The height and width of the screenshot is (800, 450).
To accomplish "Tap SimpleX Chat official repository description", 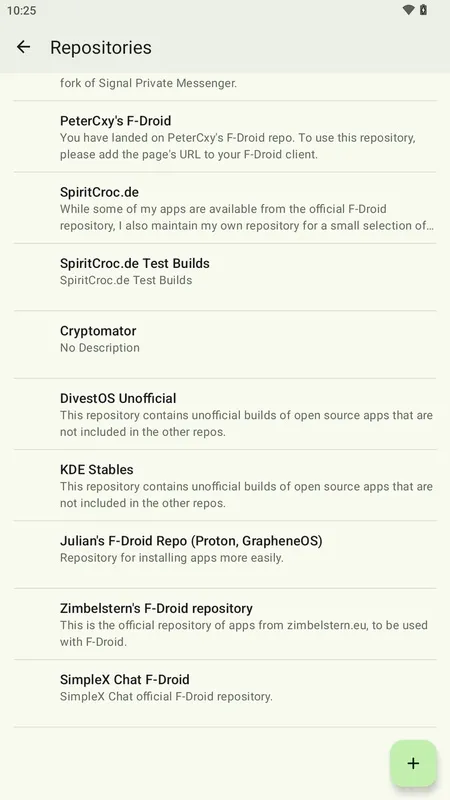I will 166,696.
